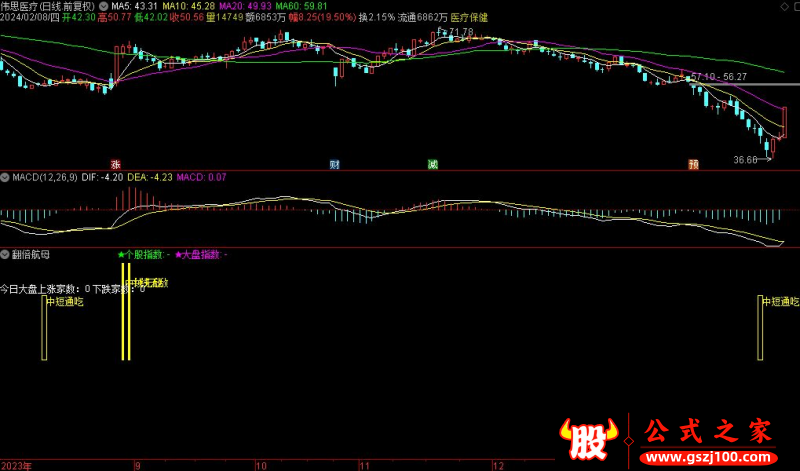Open the 医疗保健 sector link

(x=469, y=17)
